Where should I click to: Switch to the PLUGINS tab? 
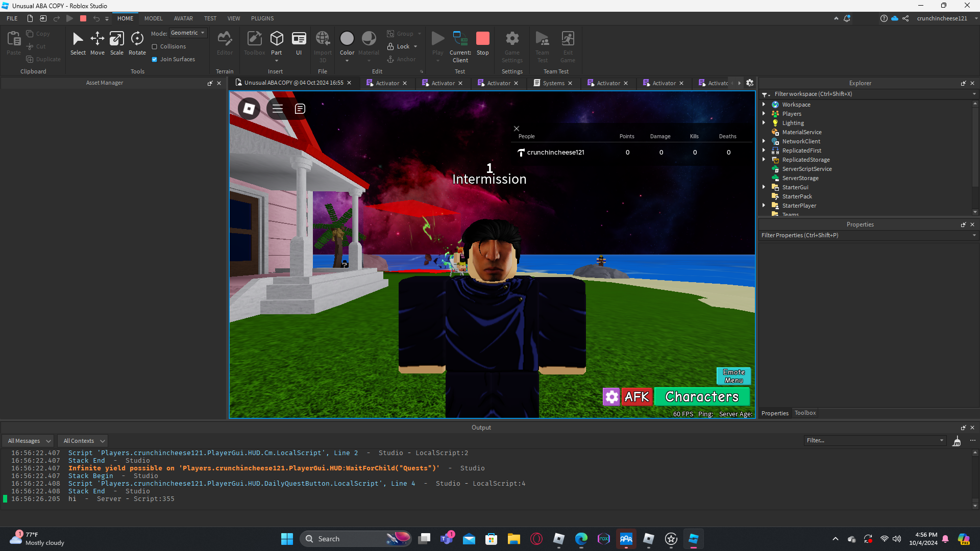click(262, 18)
